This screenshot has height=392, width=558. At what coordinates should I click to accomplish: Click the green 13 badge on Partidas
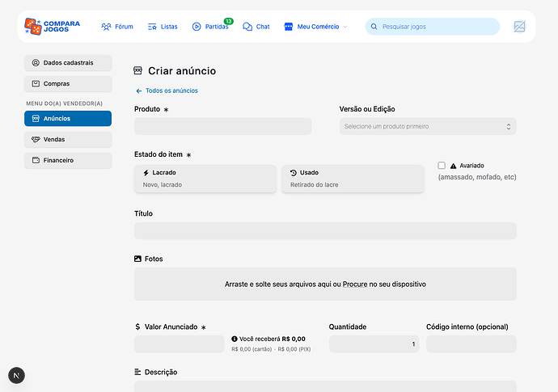[x=229, y=21]
